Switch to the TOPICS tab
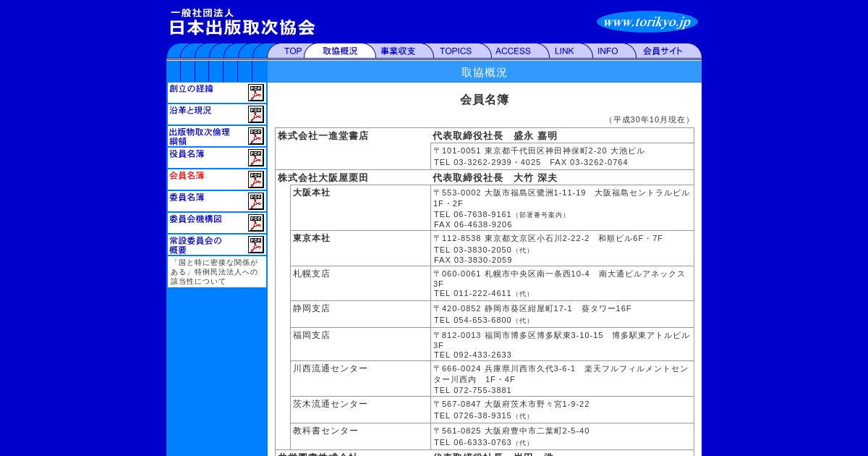Viewport: 868px width, 456px height. (456, 51)
